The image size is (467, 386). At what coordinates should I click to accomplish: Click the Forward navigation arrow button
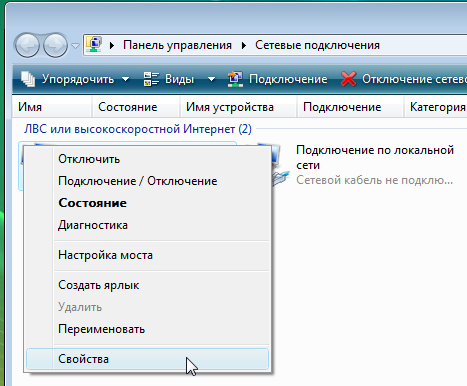click(x=56, y=45)
